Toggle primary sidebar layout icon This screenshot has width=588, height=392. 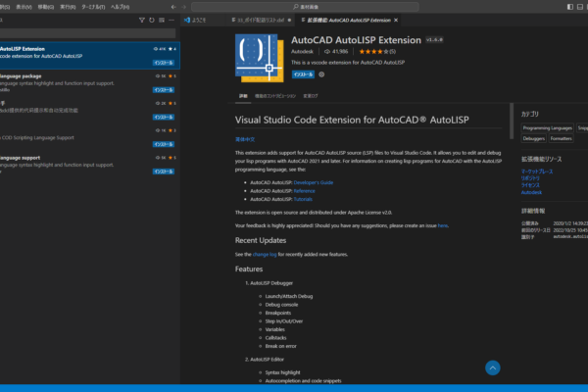tap(570, 7)
